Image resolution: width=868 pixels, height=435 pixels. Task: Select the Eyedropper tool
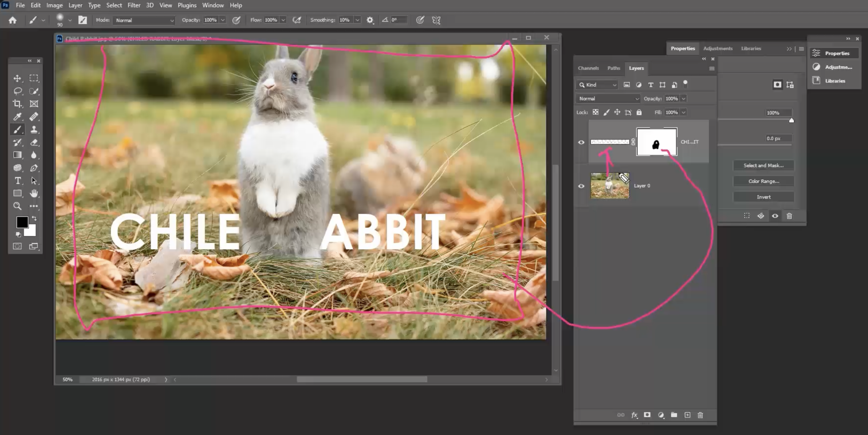pyautogui.click(x=17, y=117)
